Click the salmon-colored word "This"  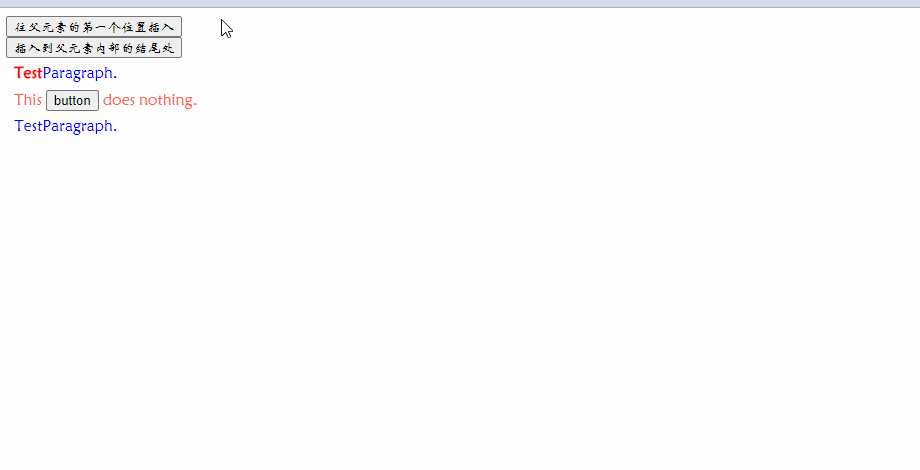tap(28, 100)
